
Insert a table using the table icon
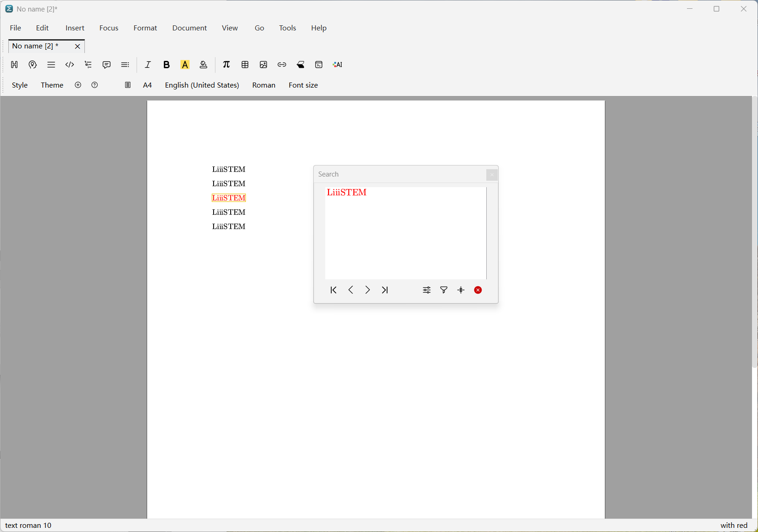pyautogui.click(x=245, y=65)
